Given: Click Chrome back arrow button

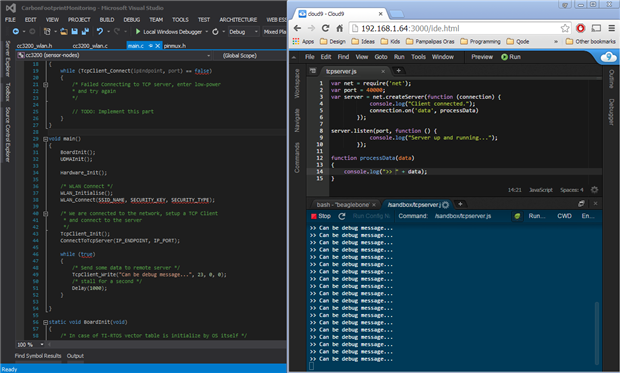Looking at the screenshot, I should [297, 28].
